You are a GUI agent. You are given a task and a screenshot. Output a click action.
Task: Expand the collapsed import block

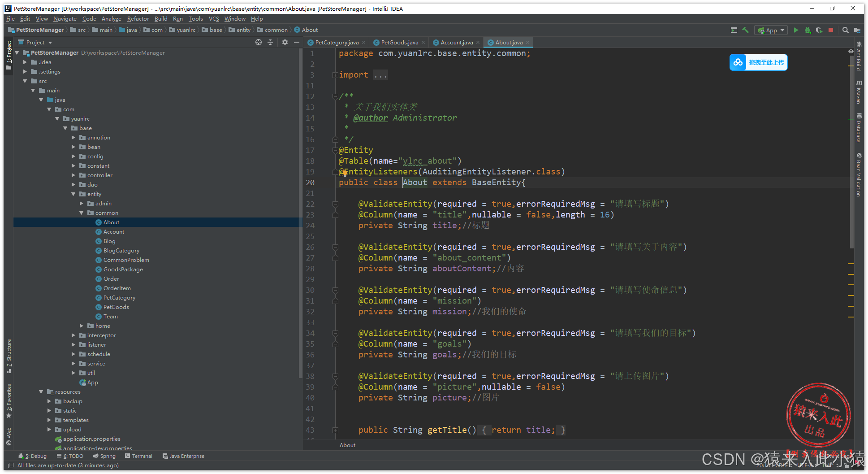pos(335,75)
